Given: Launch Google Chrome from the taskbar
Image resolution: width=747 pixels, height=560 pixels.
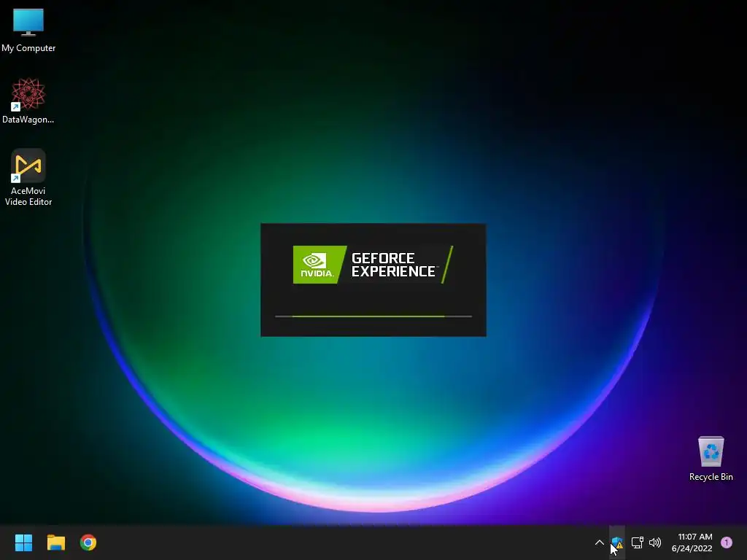Looking at the screenshot, I should click(88, 542).
